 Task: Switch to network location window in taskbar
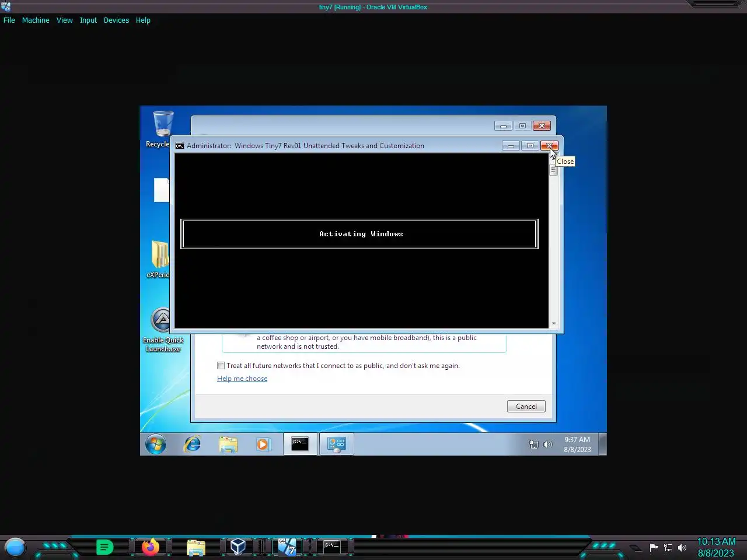pos(336,444)
